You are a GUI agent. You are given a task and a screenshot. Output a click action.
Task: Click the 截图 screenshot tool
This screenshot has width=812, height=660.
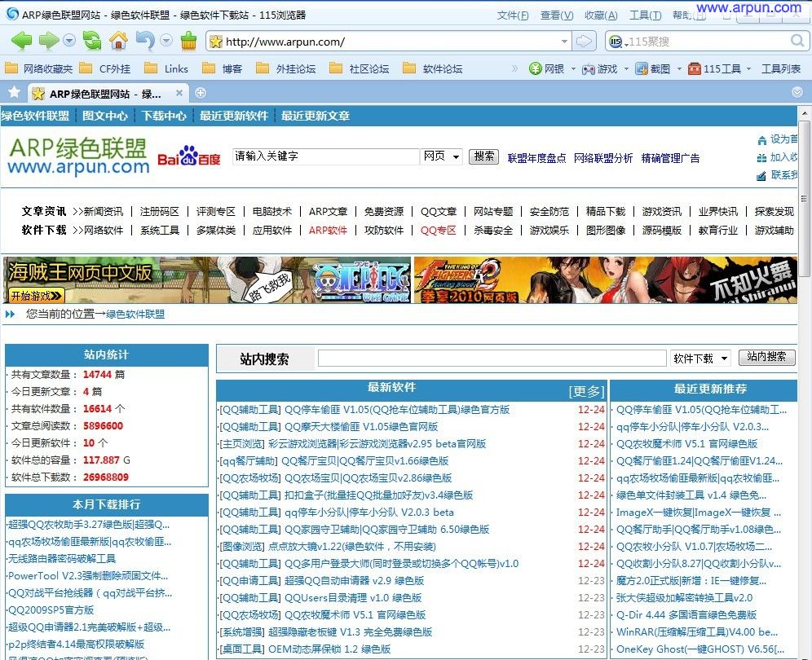(654, 68)
